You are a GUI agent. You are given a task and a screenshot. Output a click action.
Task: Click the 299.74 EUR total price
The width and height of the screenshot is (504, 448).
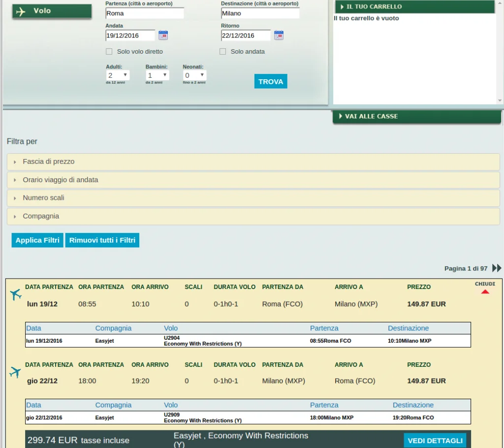pos(52,440)
